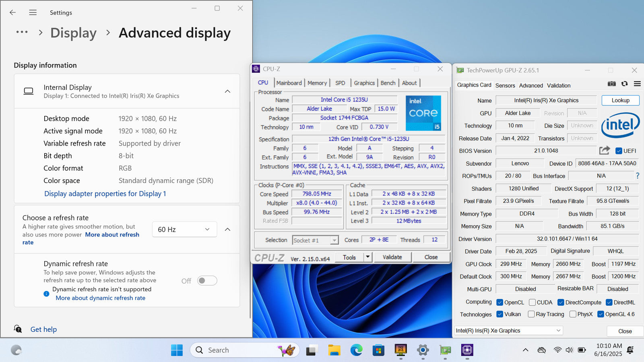Collapse the Internal Display section
This screenshot has height=362, width=644.
(227, 91)
